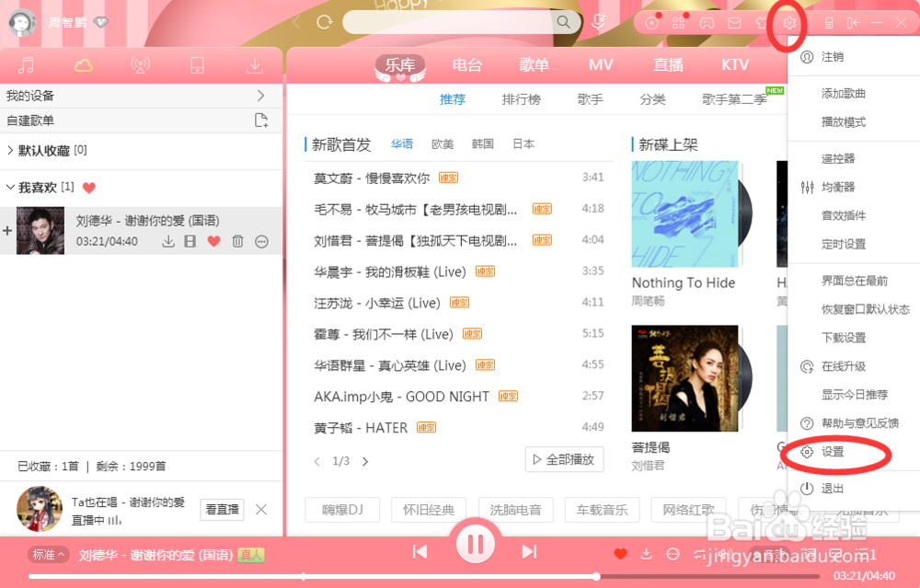Switch to the 歌单 tab

click(x=534, y=64)
